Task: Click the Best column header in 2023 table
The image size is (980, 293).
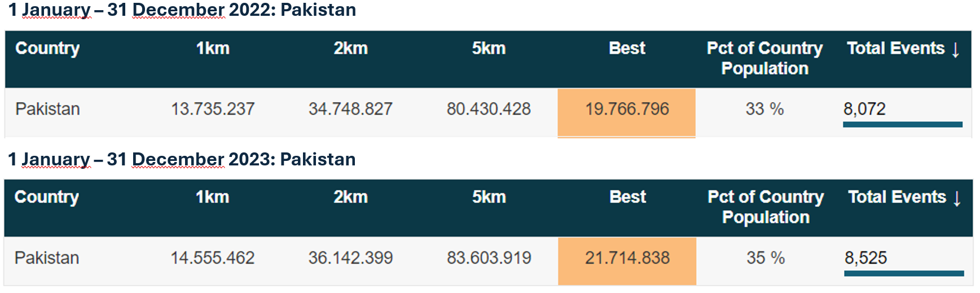Action: [x=627, y=197]
